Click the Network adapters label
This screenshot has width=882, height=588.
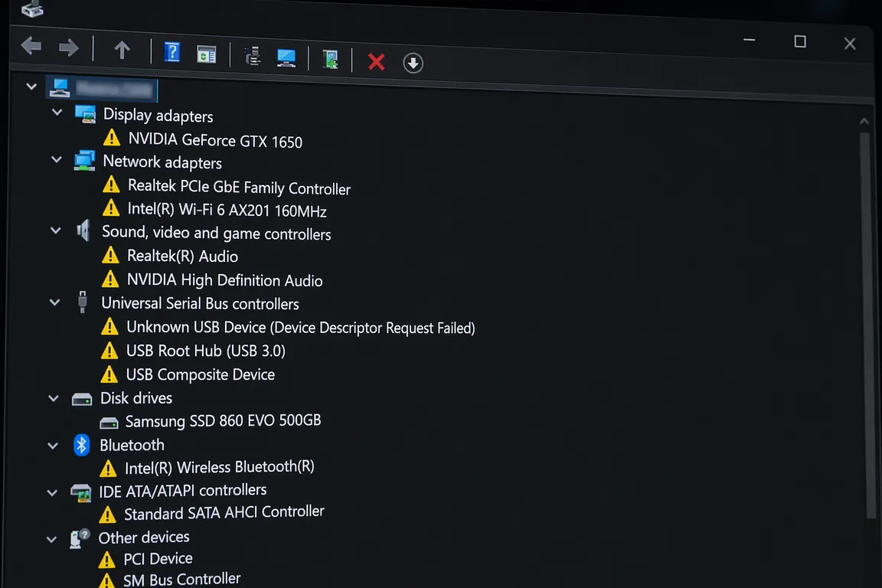pos(162,162)
